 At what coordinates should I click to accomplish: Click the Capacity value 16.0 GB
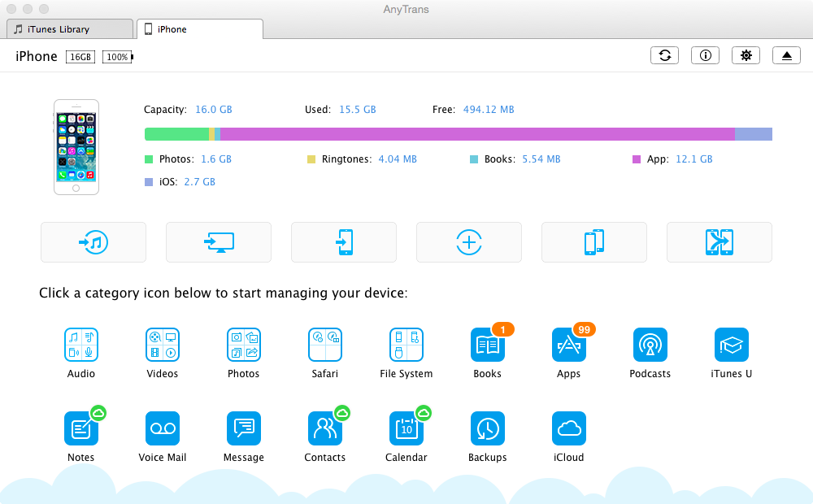[214, 110]
